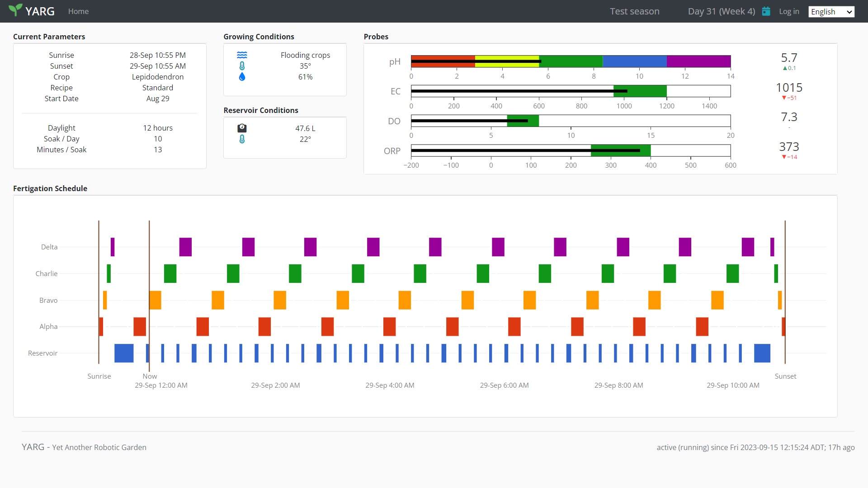Click the first large blue Reservoir block
This screenshot has width=868, height=488.
(x=124, y=353)
